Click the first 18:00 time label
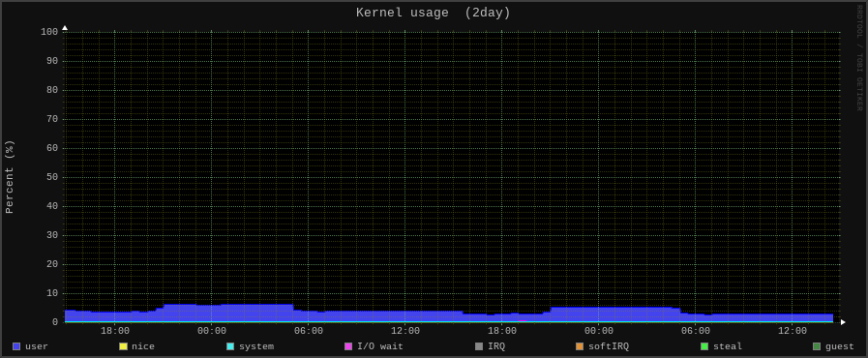Viewport: 868px width, 358px height. click(114, 331)
